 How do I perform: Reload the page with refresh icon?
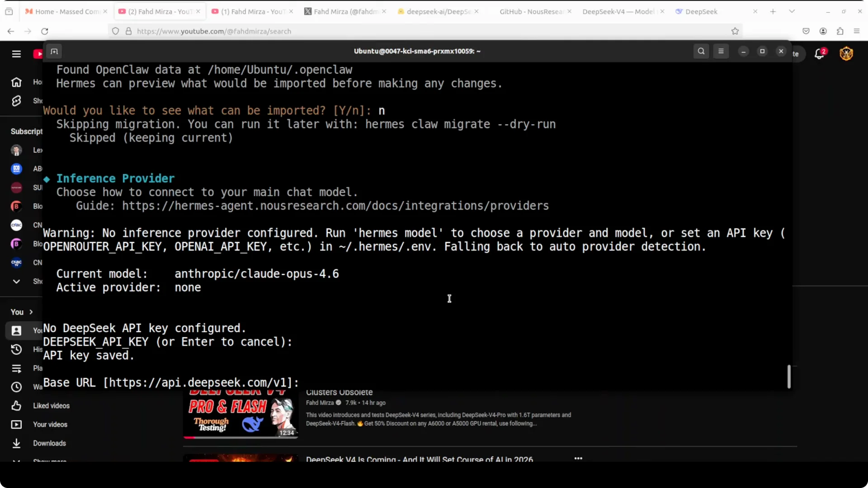(x=44, y=31)
